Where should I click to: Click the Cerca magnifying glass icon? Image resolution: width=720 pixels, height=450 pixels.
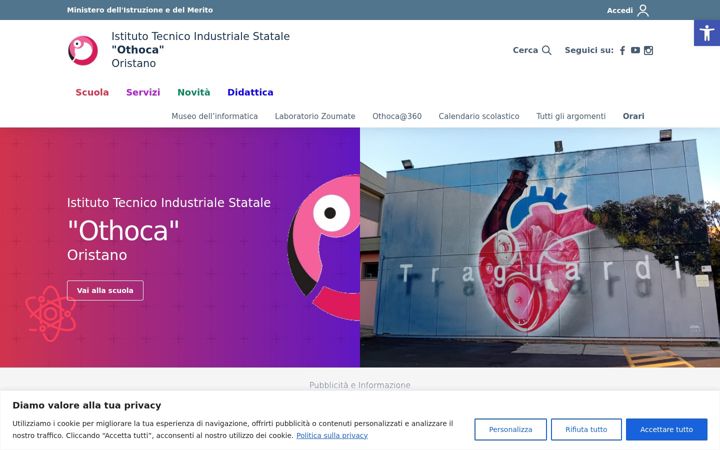[x=546, y=50]
